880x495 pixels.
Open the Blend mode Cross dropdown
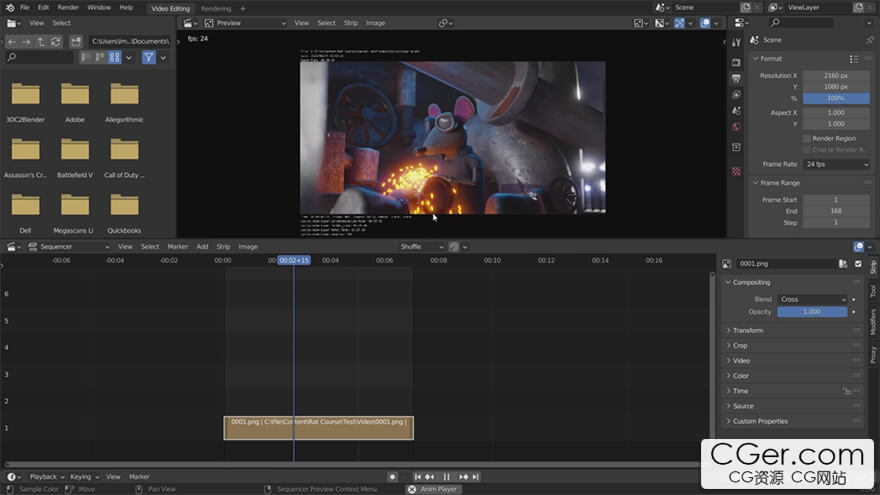813,299
